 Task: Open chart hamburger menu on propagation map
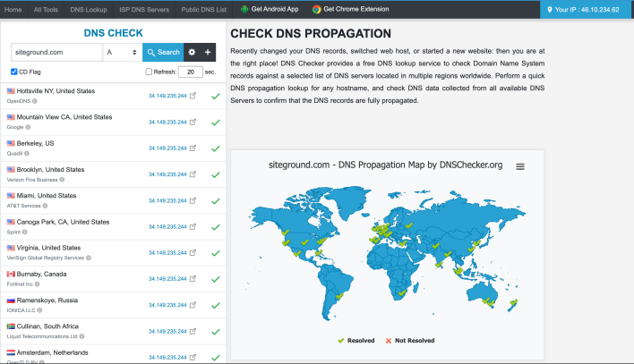[x=520, y=166]
